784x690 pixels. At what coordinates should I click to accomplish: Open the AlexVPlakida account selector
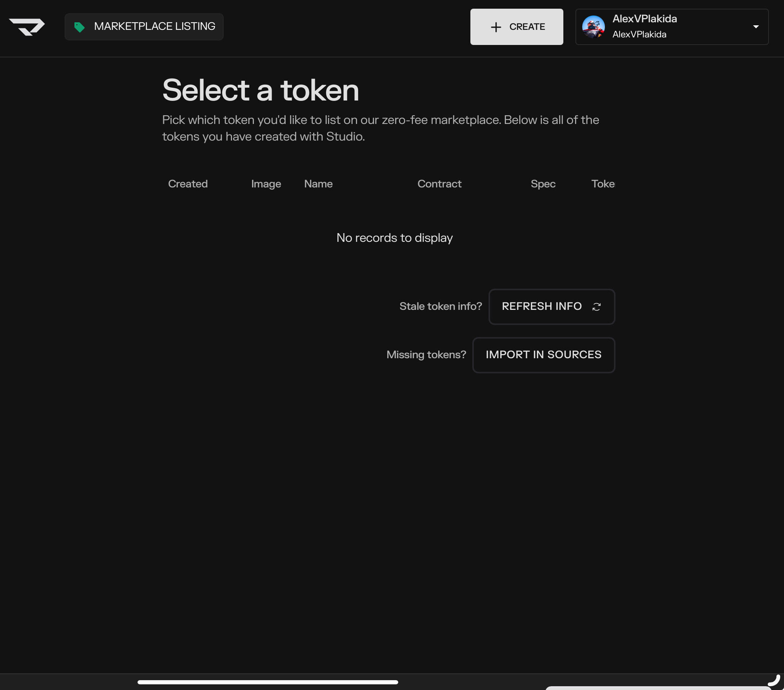point(671,27)
